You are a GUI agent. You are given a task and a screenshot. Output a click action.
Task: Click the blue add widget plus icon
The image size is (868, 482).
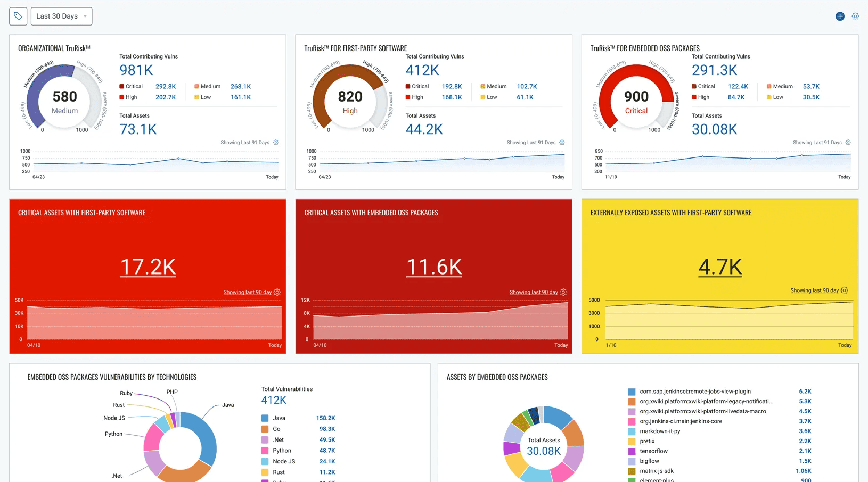point(840,16)
